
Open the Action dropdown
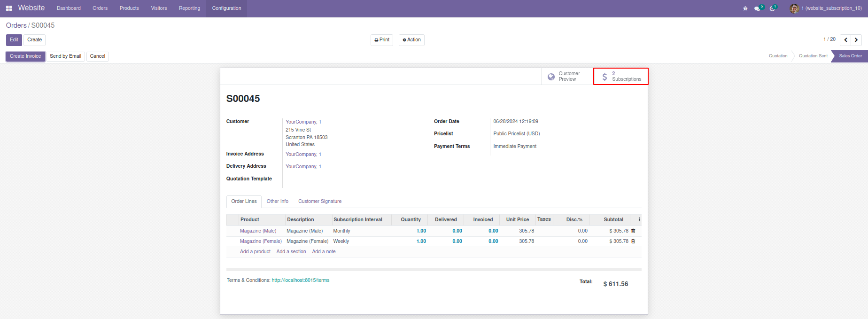pos(411,40)
